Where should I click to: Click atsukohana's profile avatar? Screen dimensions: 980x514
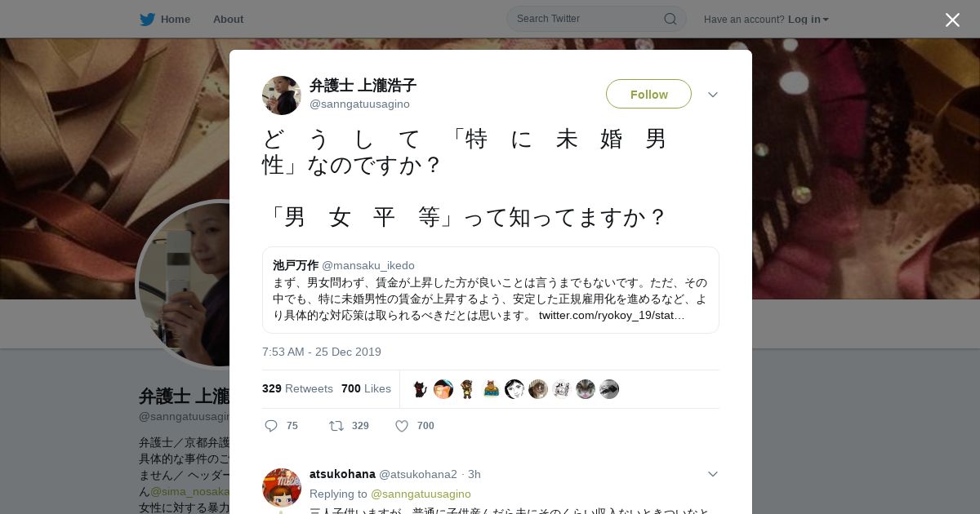tap(282, 488)
